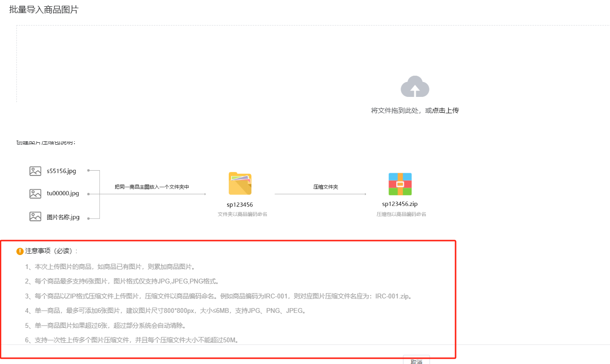Click the 压缩文件夹 step label
The height and width of the screenshot is (364, 610).
325,187
